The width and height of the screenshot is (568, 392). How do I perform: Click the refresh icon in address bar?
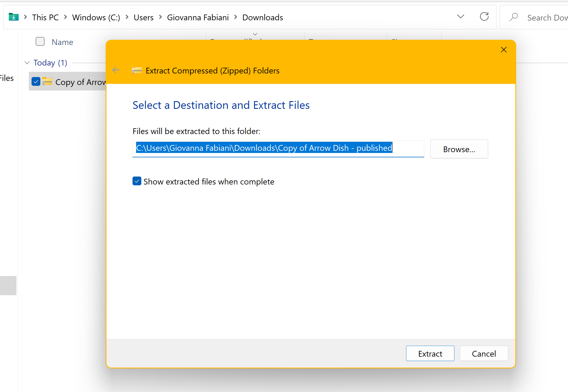coord(484,17)
